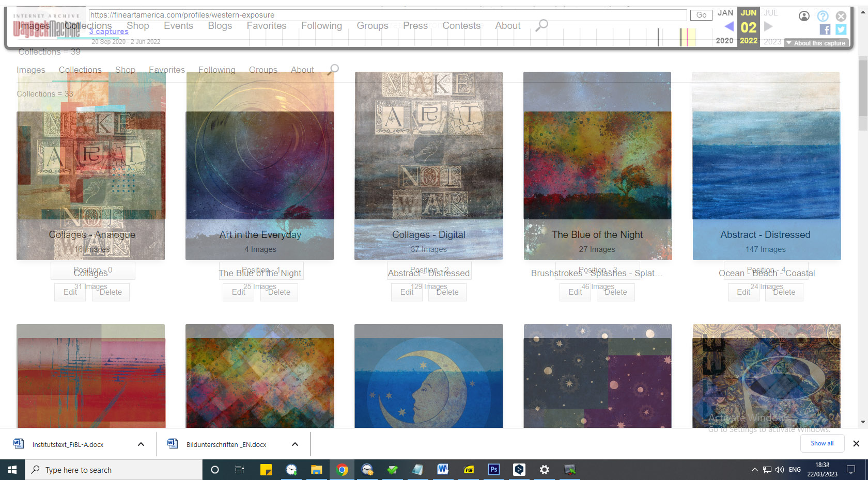Screen dimensions: 868x480
Task: Open the Wayback user account icon
Action: [804, 16]
